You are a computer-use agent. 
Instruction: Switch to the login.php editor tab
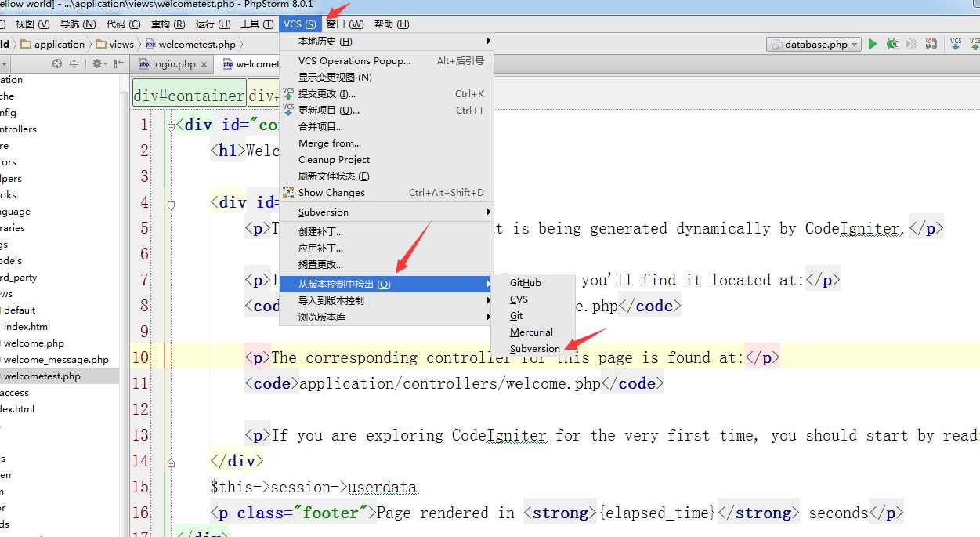[173, 64]
